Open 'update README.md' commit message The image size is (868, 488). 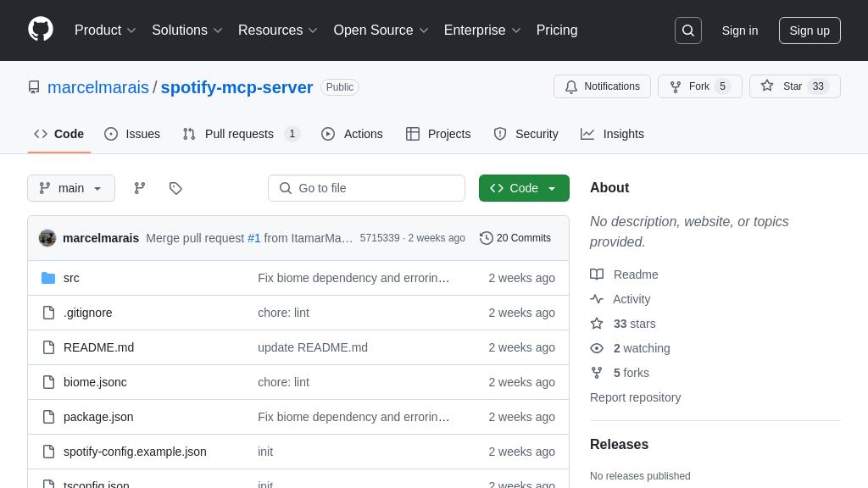[313, 347]
